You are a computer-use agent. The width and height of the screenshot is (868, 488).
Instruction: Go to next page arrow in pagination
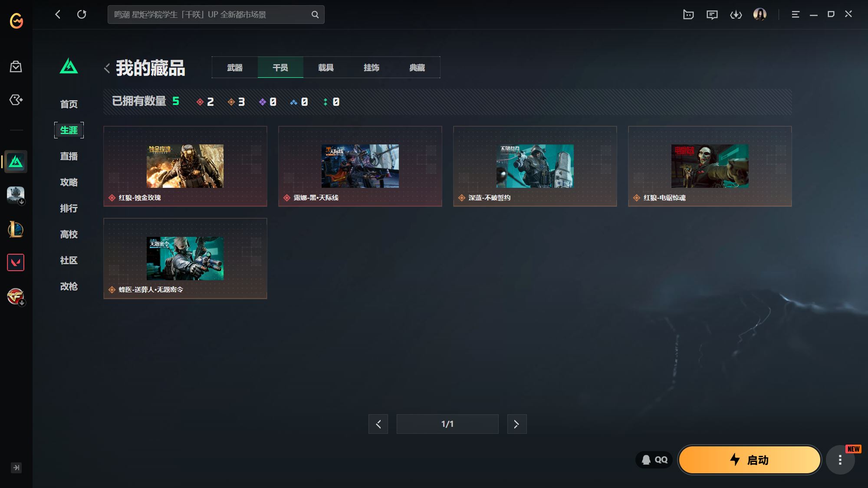coord(516,424)
